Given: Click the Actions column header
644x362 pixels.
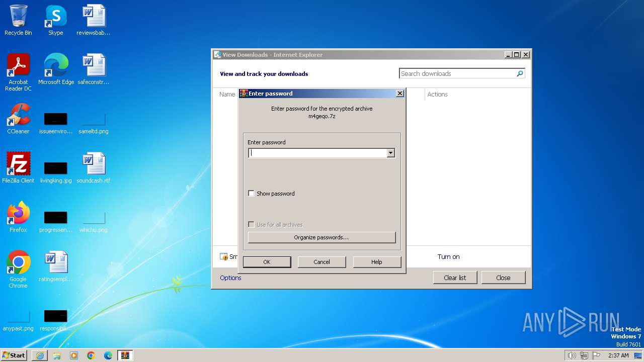Looking at the screenshot, I should 437,94.
